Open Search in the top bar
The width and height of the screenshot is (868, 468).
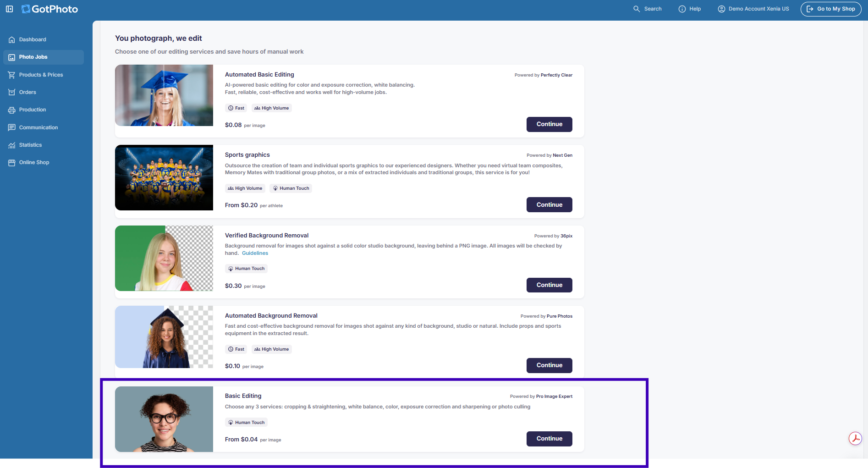coord(647,9)
